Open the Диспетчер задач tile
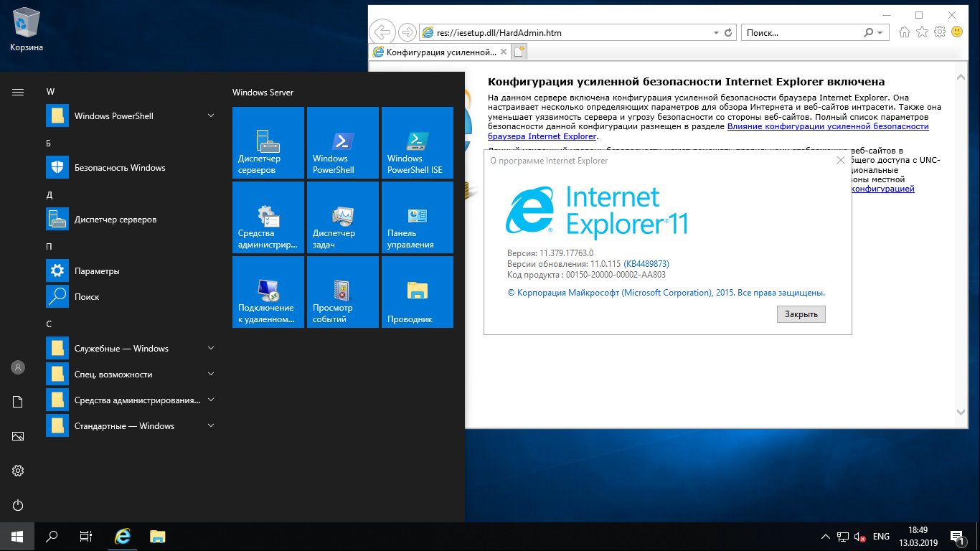This screenshot has height=551, width=980. pos(343,217)
